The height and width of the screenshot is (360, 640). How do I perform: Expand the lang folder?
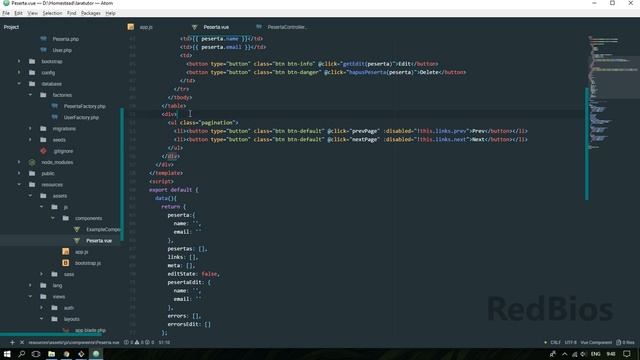pyautogui.click(x=30, y=285)
